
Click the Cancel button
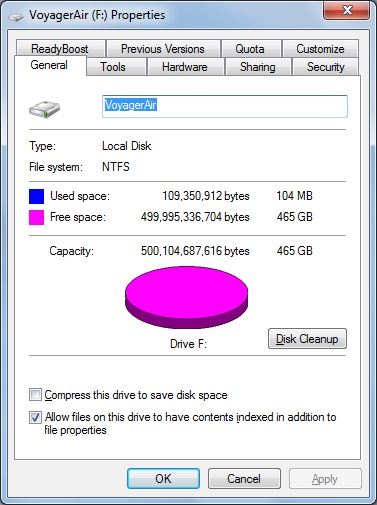pos(244,479)
